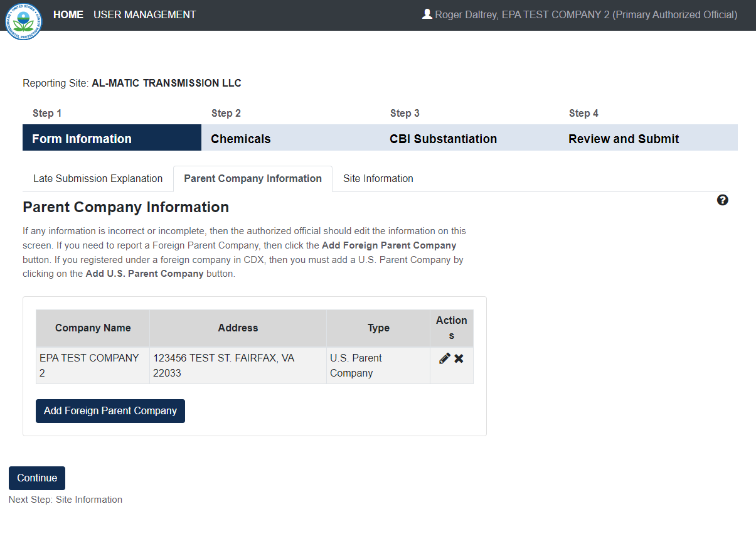Switch to the Late Submission Explanation tab
Screen dimensions: 756x536
[98, 179]
